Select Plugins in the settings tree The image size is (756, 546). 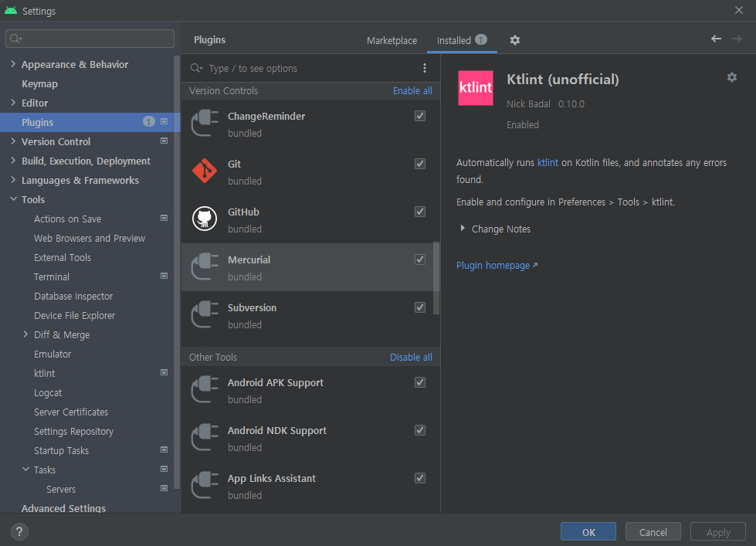tap(90, 122)
